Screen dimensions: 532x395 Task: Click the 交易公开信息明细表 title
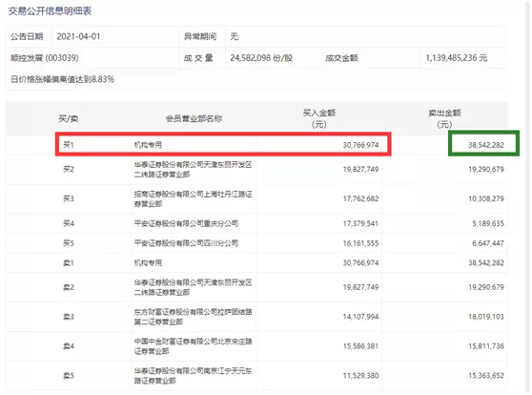[50, 10]
